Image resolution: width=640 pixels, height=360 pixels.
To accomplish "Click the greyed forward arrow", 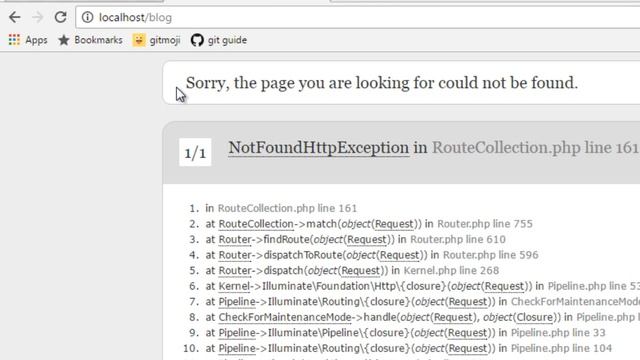I will point(38,17).
